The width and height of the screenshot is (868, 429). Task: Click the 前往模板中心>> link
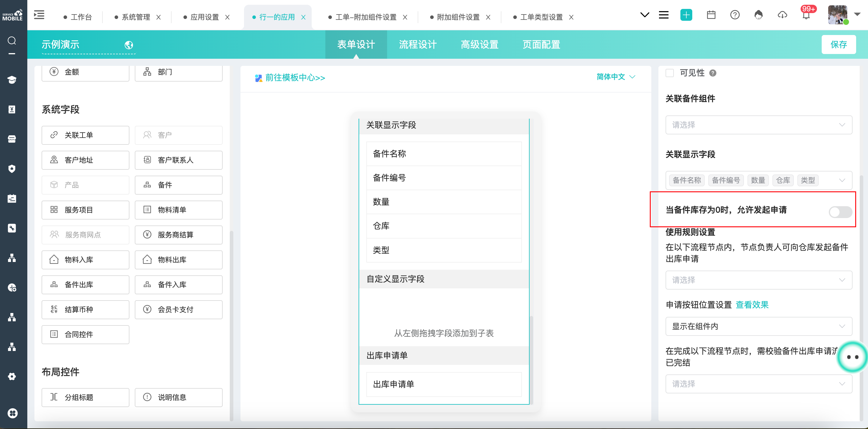[295, 78]
